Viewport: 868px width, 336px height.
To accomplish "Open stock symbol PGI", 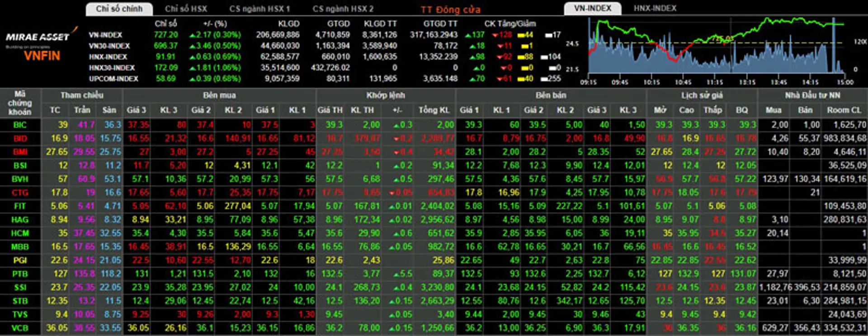I will point(20,261).
